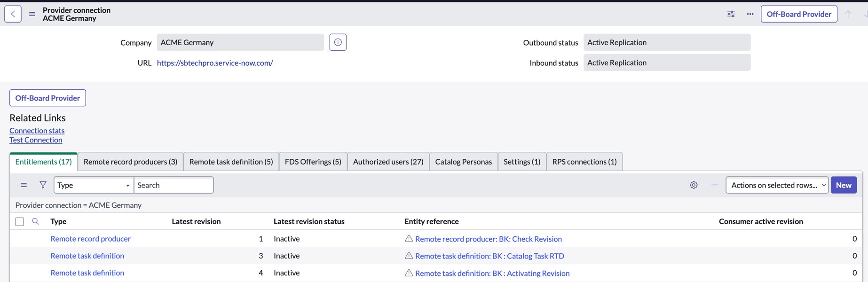Sort by Entity reference column header
Screen dimensions: 868x282
pyautogui.click(x=432, y=221)
